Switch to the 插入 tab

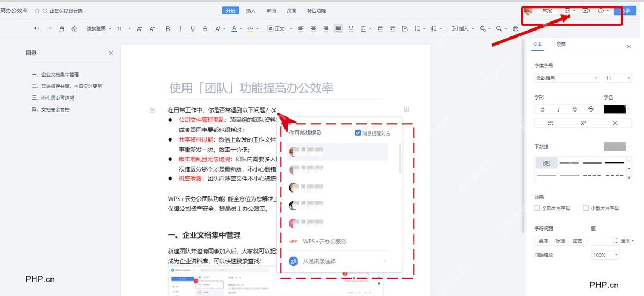pos(251,11)
